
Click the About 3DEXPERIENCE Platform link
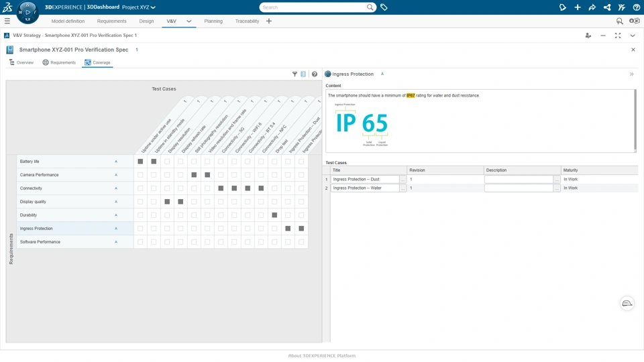coord(322,356)
